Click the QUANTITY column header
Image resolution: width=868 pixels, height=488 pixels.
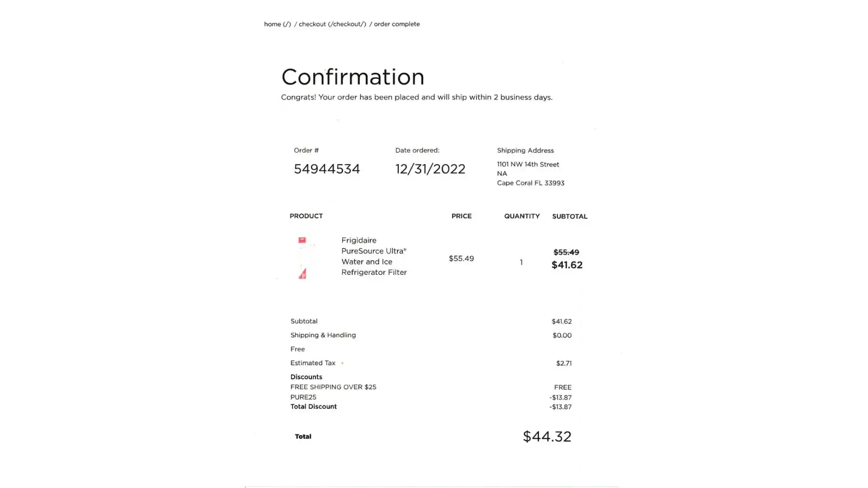click(521, 216)
